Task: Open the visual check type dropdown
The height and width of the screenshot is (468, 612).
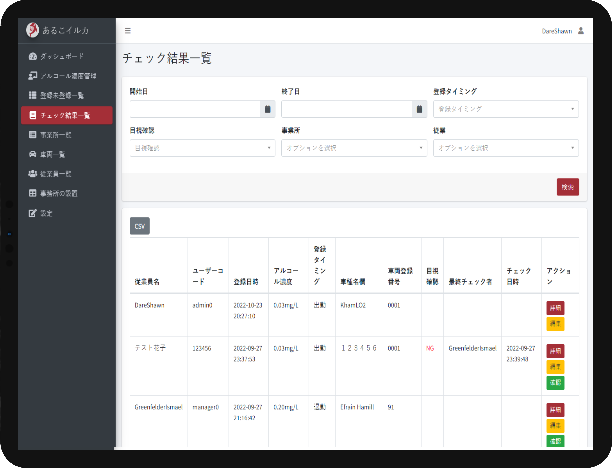Action: click(201, 148)
